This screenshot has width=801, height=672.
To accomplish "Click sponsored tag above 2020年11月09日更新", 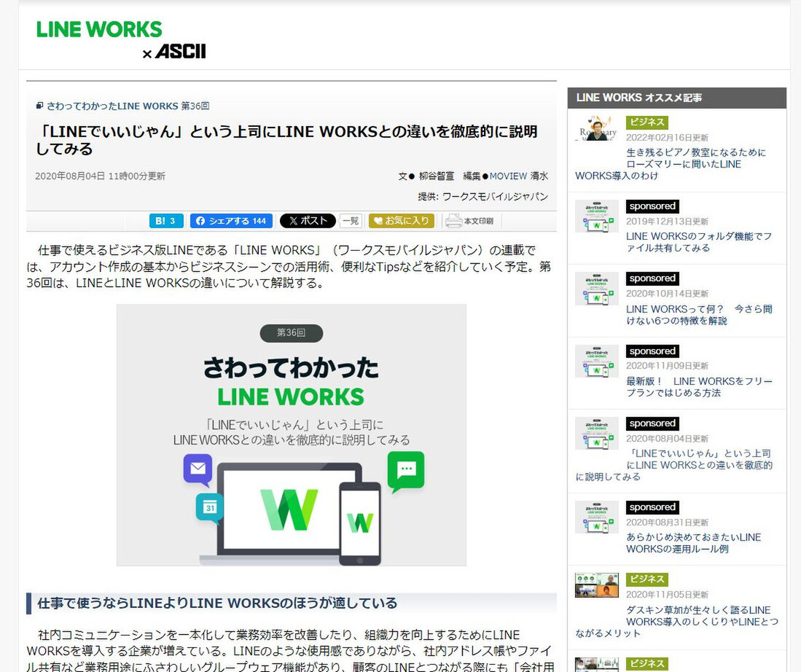I will [652, 351].
